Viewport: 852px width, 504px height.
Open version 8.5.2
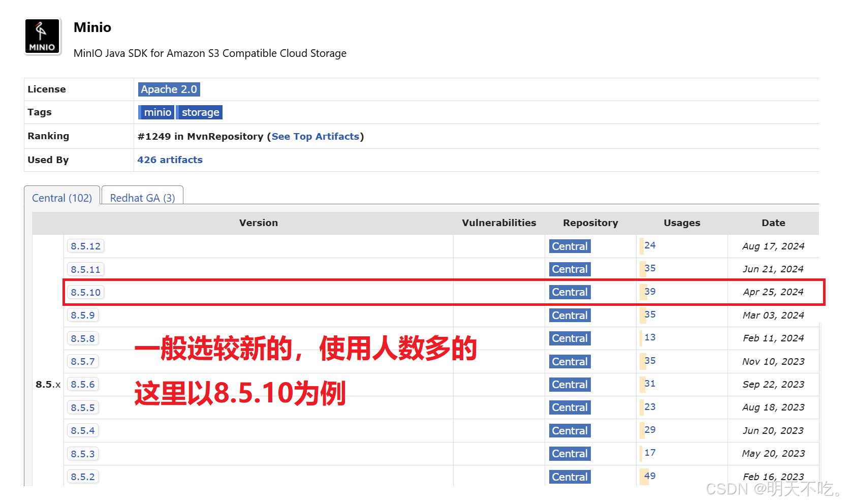[83, 477]
